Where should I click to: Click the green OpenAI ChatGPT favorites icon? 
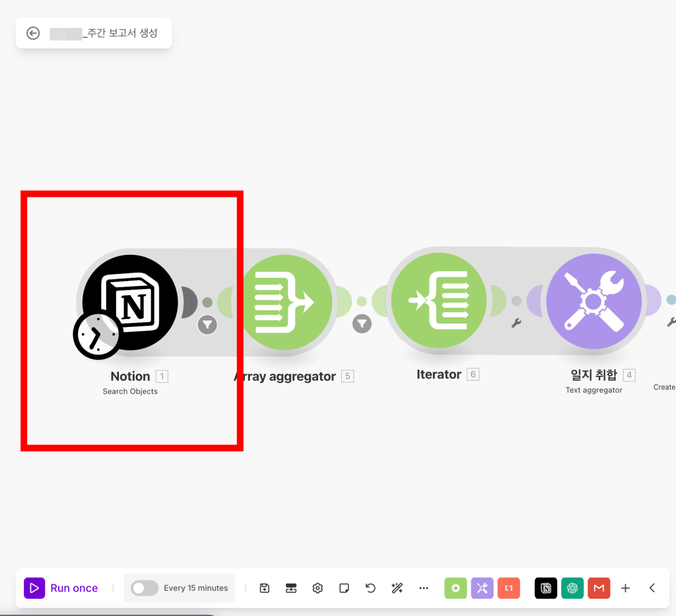(572, 588)
